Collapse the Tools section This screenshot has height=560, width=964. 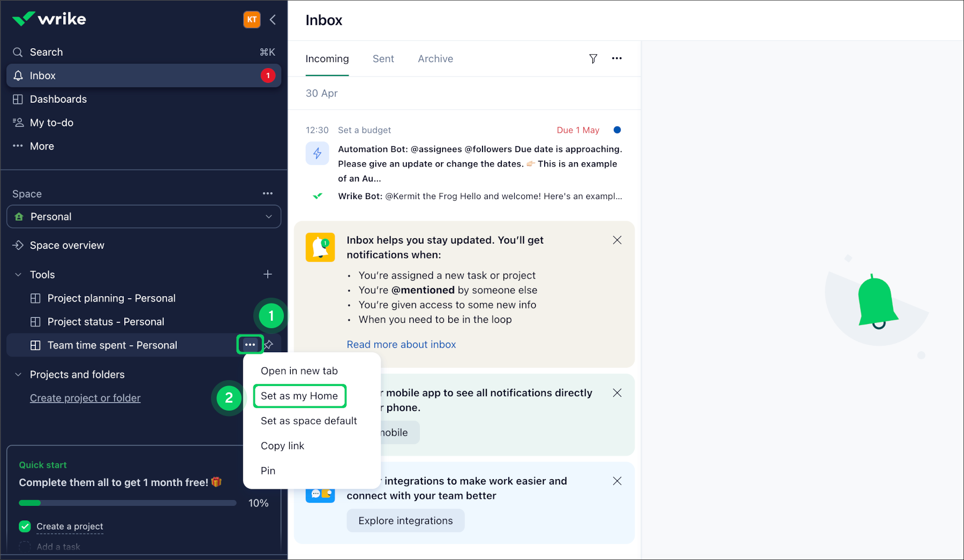point(17,274)
